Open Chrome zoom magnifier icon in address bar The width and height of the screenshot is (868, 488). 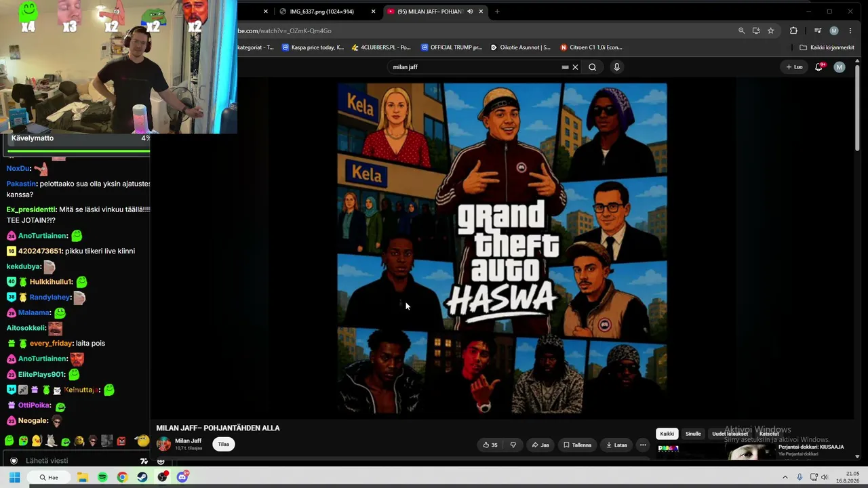(741, 30)
